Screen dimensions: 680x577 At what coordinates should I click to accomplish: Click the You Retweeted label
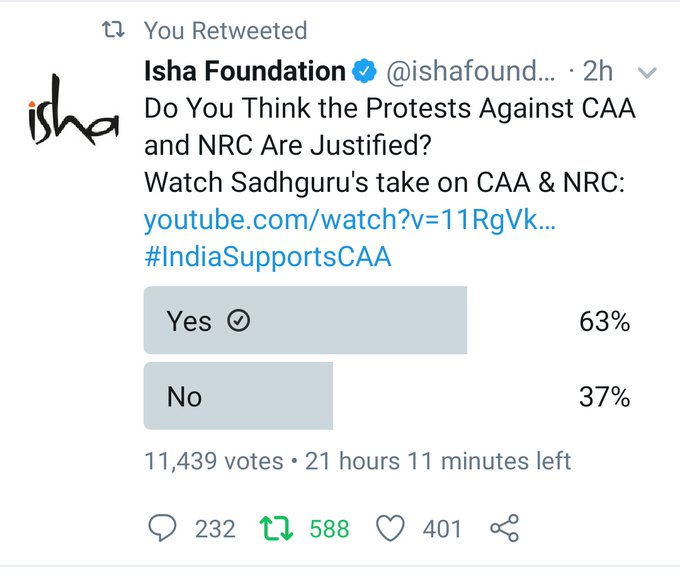(x=225, y=31)
